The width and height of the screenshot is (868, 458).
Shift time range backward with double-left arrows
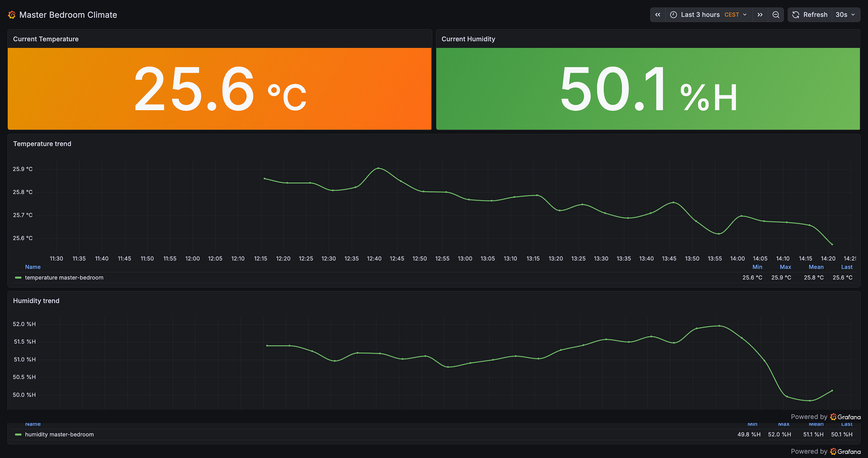[658, 15]
